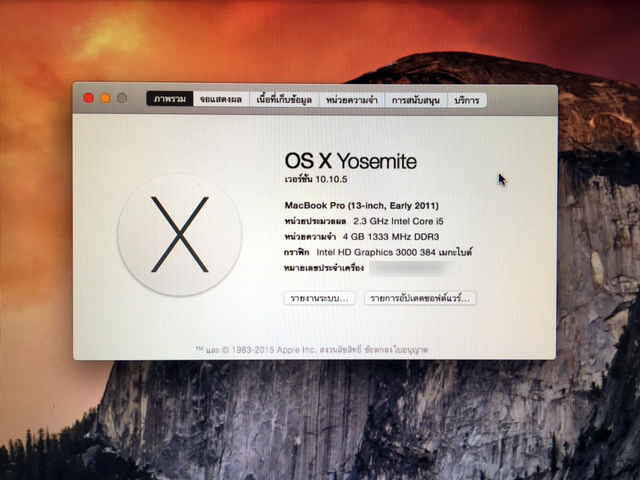Image resolution: width=640 pixels, height=480 pixels.
Task: Click the หน่วยประมวลผล processor label
Action: [315, 221]
